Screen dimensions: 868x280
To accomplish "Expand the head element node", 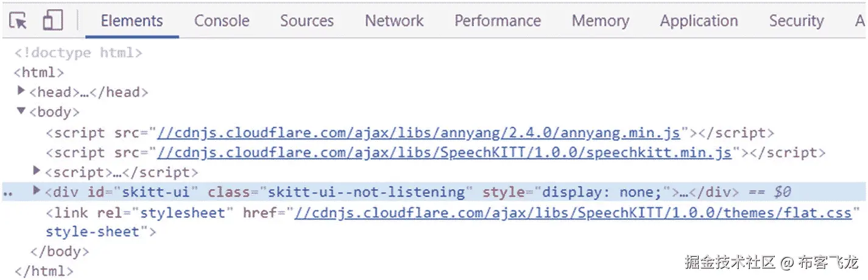I will click(22, 92).
